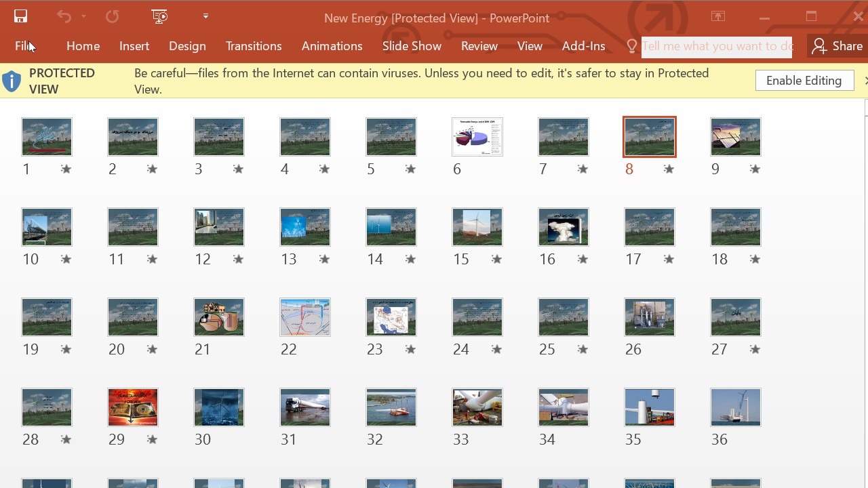Click the transition star under slide 1
Viewport: 868px width, 488px height.
[x=66, y=169]
